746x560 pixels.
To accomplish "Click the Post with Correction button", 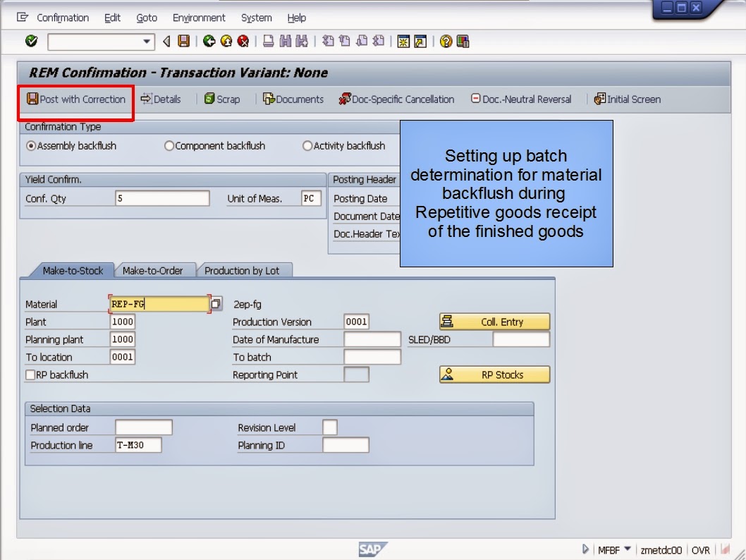I will 75,99.
